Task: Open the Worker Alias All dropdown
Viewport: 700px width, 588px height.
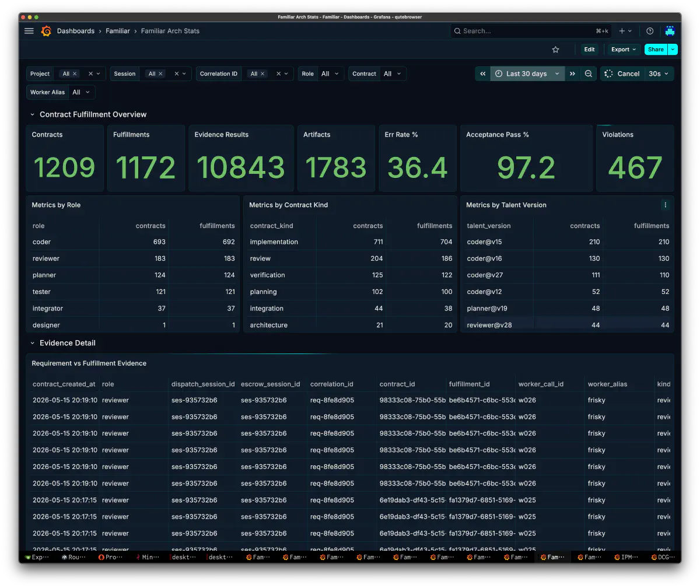Action: point(82,92)
